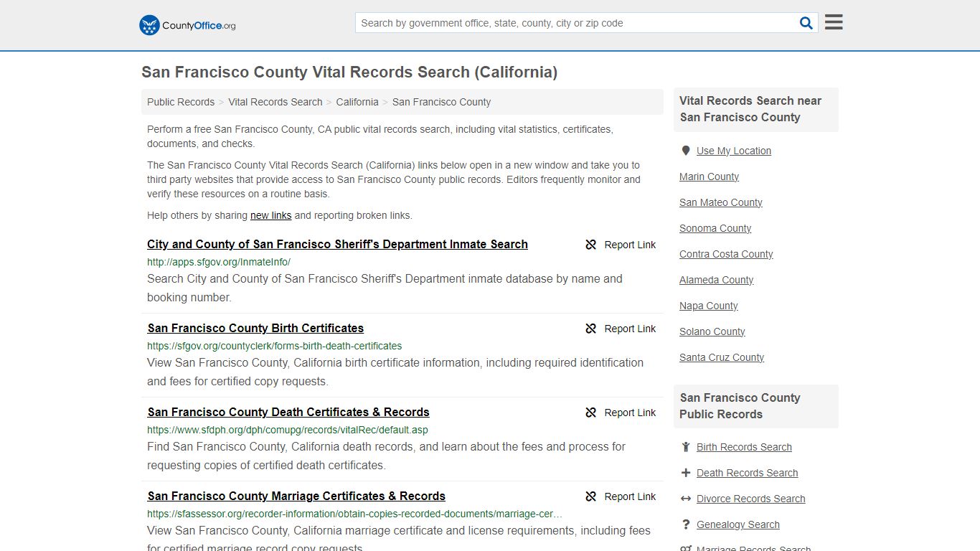
Task: Click broken link icon for Marriage Certificates & Records
Action: tap(590, 496)
